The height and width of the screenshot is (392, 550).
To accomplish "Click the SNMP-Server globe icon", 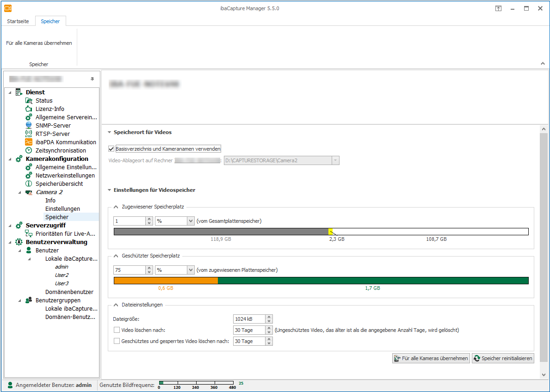I will [29, 126].
